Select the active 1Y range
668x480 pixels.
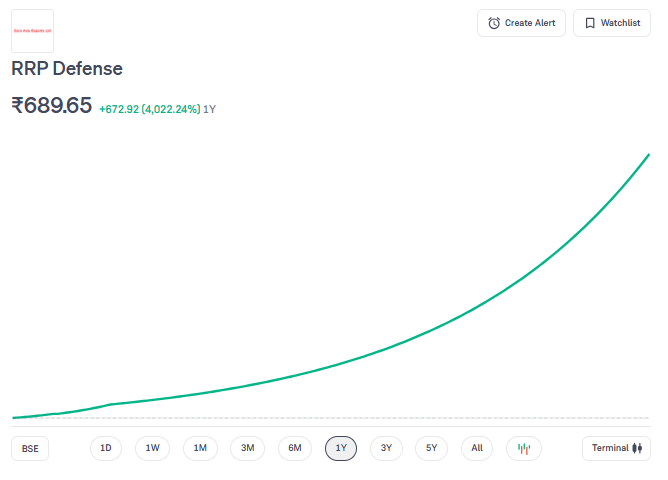click(x=341, y=448)
